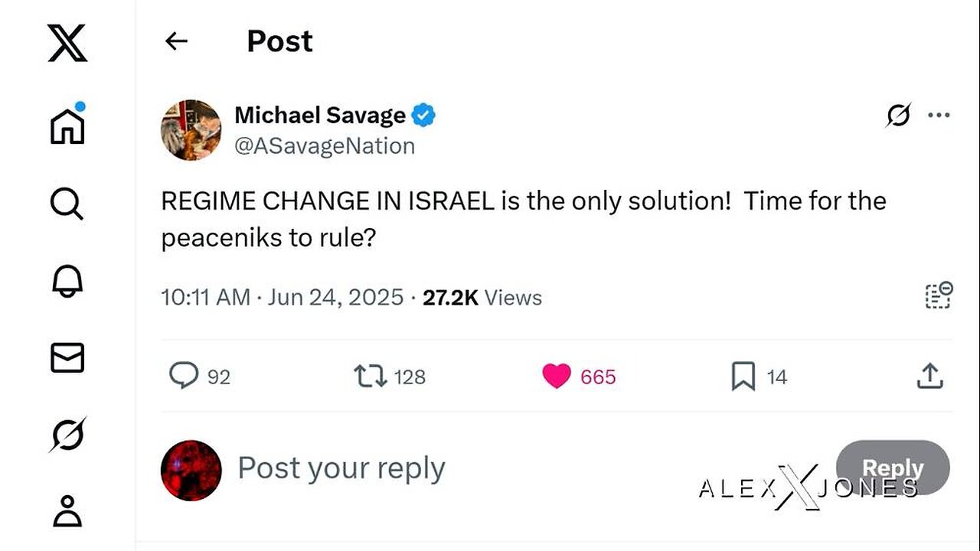Open the three-dot more options menu
Screen dimensions: 980x551
(x=938, y=116)
